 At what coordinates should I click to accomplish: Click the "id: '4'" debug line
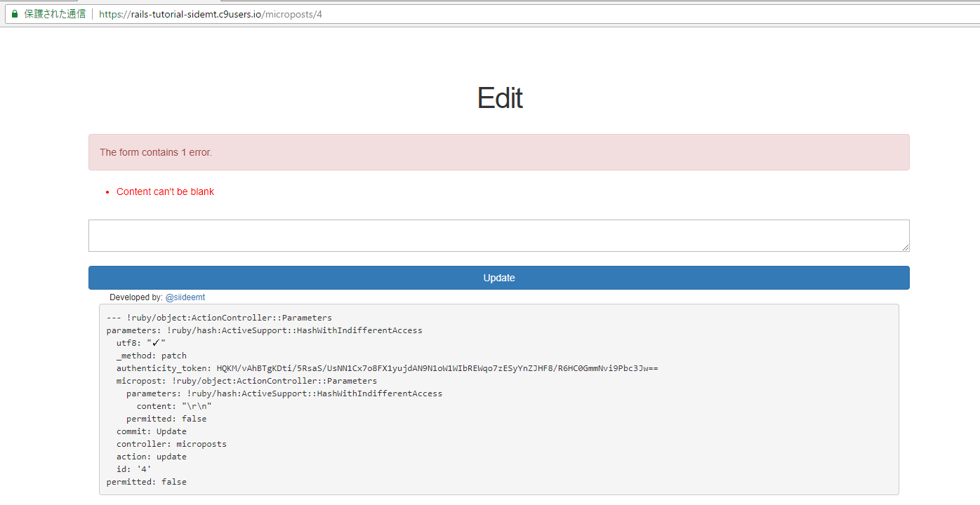pos(134,469)
